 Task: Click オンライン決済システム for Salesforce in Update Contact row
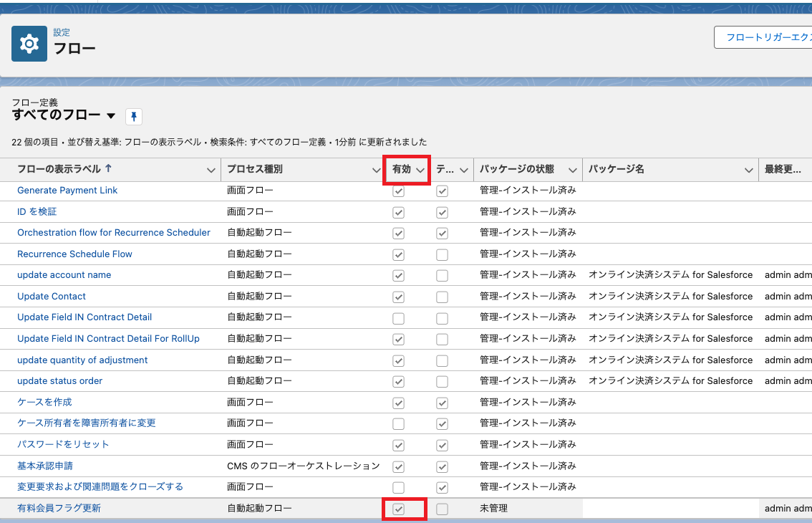[671, 296]
